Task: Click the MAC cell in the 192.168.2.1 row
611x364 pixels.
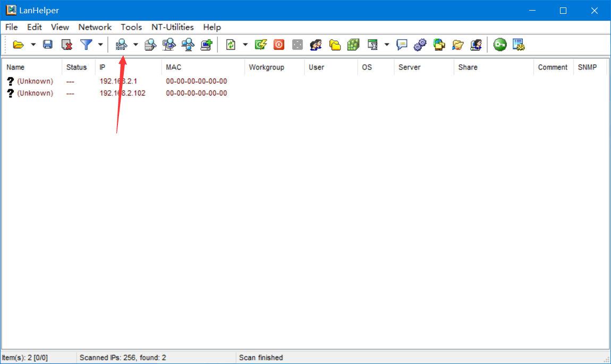Action: click(197, 81)
